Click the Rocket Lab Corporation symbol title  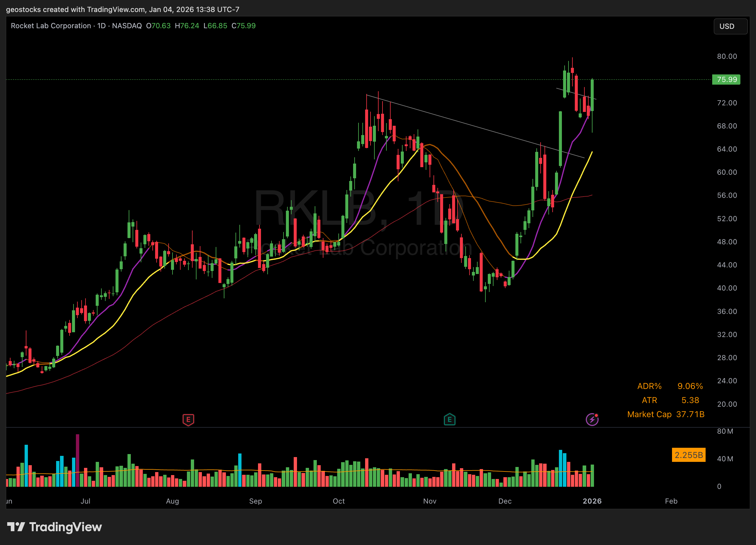click(51, 26)
